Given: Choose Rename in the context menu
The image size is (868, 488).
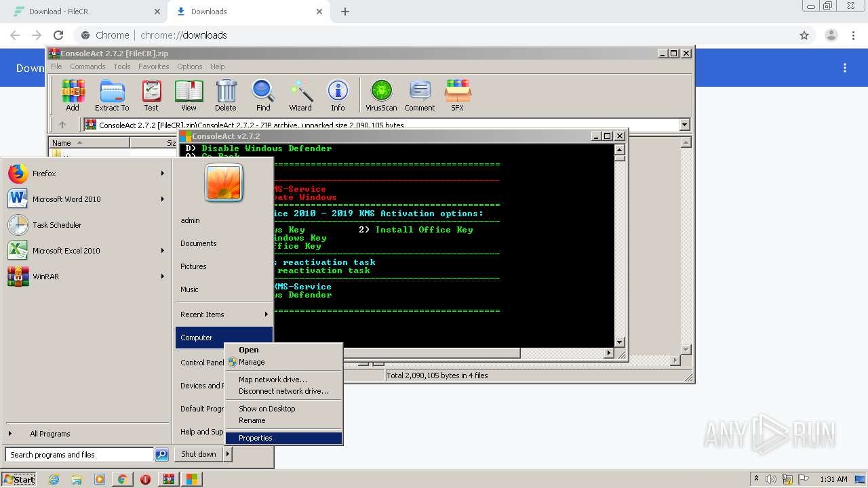Looking at the screenshot, I should 284,420.
